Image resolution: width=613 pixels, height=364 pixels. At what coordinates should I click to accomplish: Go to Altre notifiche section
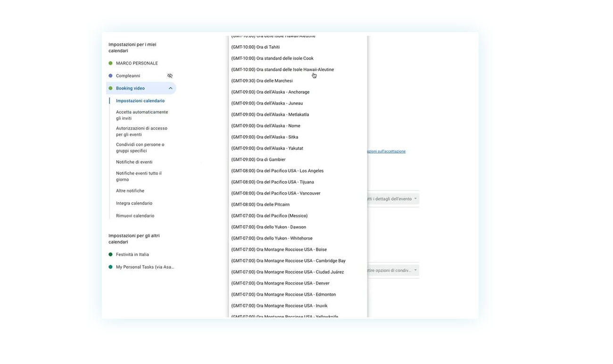pyautogui.click(x=130, y=191)
